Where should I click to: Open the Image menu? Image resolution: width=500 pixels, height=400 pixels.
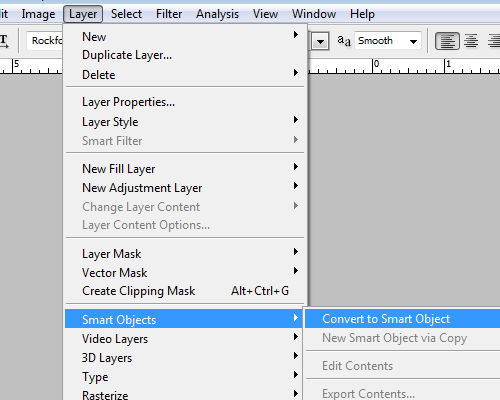click(x=38, y=14)
